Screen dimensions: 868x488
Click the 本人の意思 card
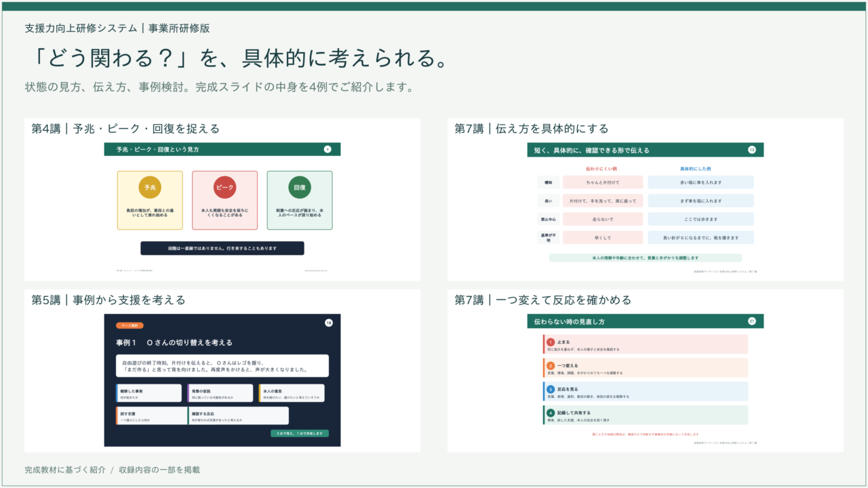coord(292,394)
